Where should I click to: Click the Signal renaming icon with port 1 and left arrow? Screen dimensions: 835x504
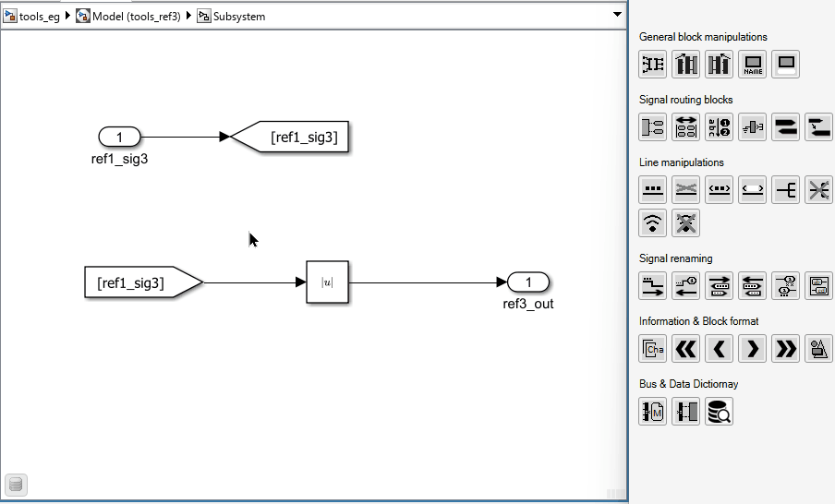click(x=686, y=286)
